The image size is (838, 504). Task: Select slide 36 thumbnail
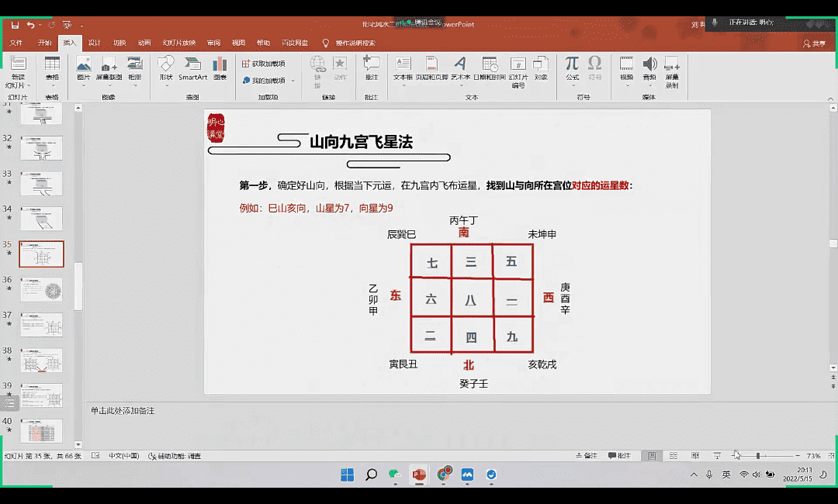click(41, 289)
